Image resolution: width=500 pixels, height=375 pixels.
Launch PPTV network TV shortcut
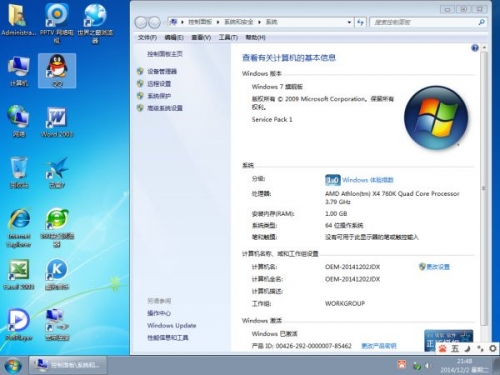pos(57,23)
